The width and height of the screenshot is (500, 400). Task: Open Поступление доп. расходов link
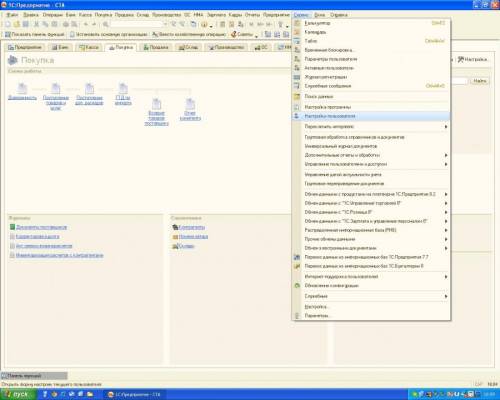[x=89, y=100]
